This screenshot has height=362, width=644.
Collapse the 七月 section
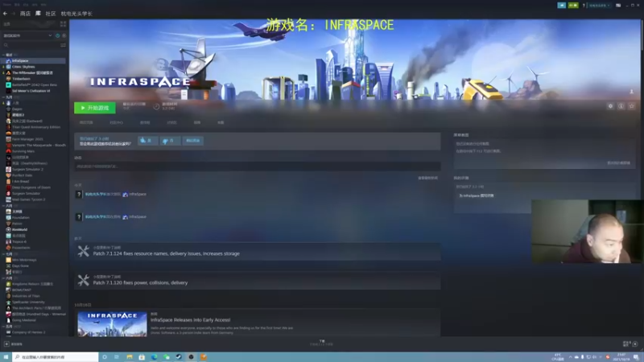(x=4, y=254)
